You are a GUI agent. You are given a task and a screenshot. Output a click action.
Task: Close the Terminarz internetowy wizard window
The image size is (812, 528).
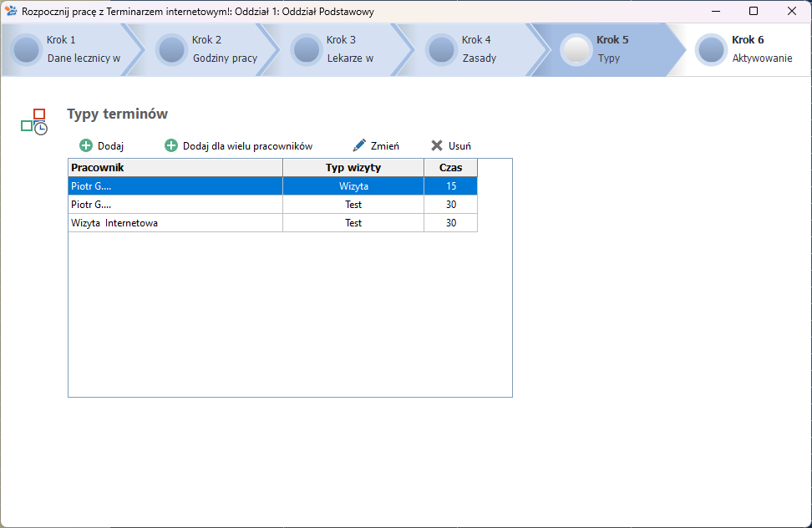point(792,11)
